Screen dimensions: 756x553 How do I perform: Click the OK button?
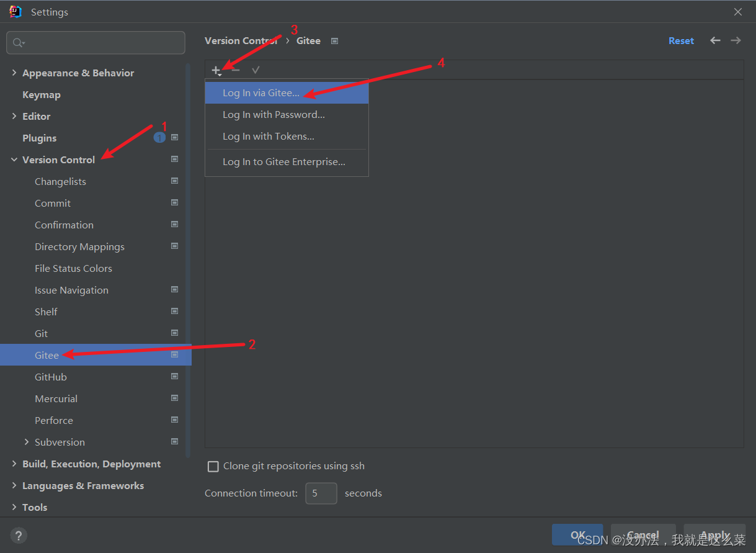pos(577,534)
